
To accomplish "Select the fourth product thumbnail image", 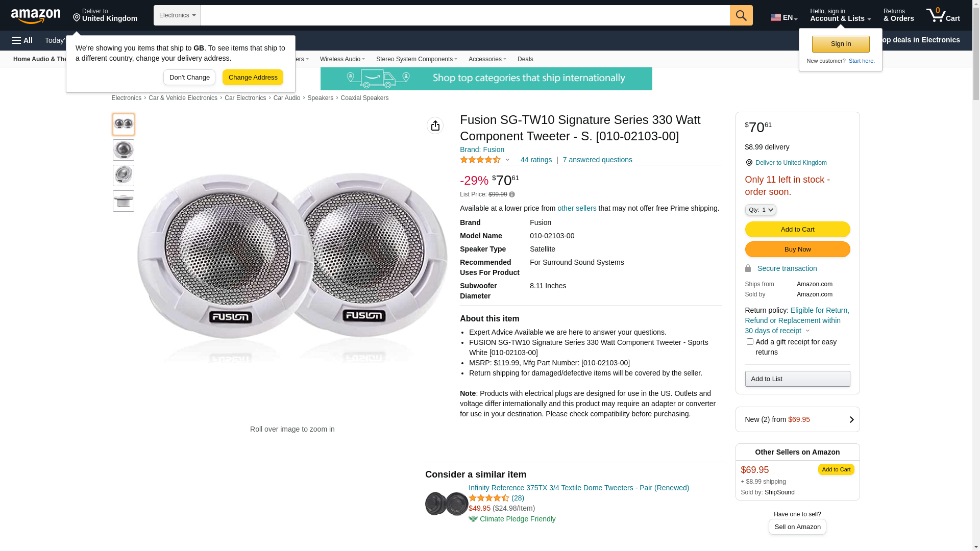I will pos(124,201).
